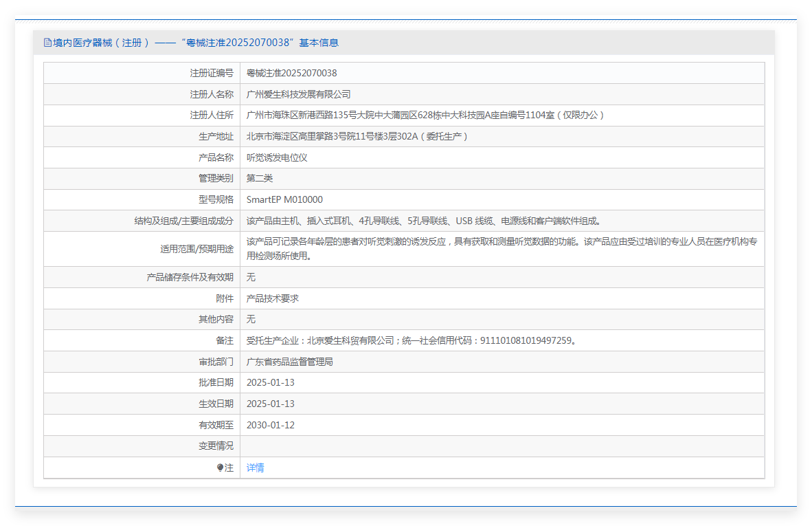Screen dimensions: 812x526
Task: Select product name 听觉诱发电位仪
Action: (x=277, y=157)
